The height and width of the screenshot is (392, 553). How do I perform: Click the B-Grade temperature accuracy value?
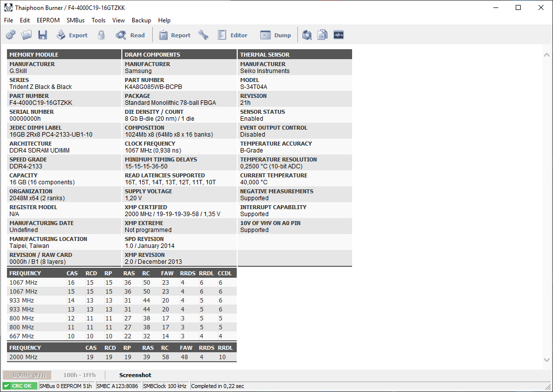[x=252, y=151]
